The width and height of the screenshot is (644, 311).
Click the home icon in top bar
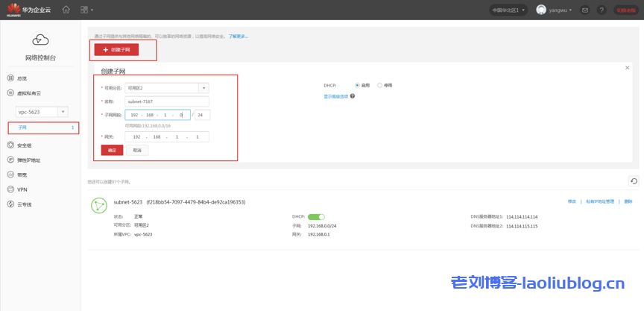[66, 10]
